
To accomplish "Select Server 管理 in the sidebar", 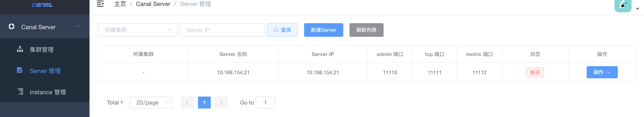I will tap(45, 71).
